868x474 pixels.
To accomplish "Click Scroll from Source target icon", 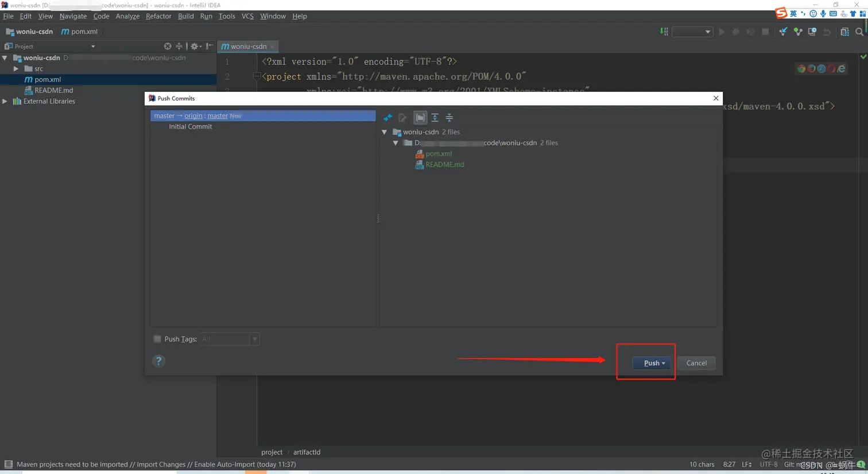I will coord(168,46).
